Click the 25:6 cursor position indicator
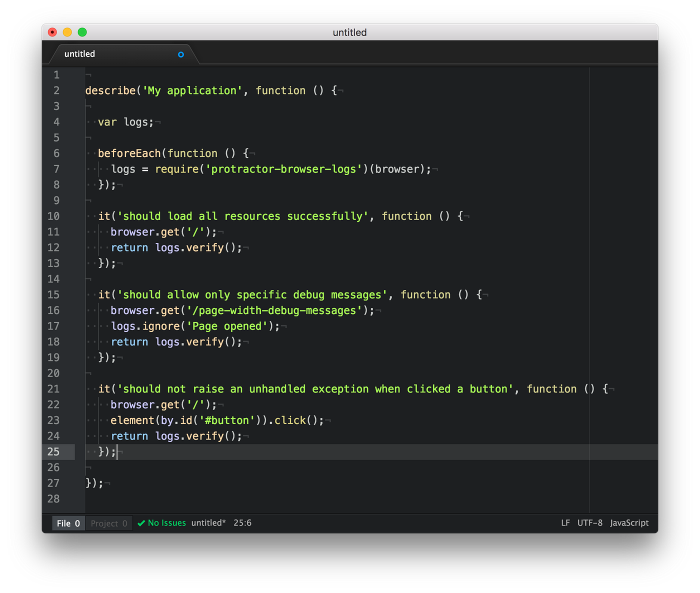Screen dimensions: 700x593 click(x=242, y=522)
